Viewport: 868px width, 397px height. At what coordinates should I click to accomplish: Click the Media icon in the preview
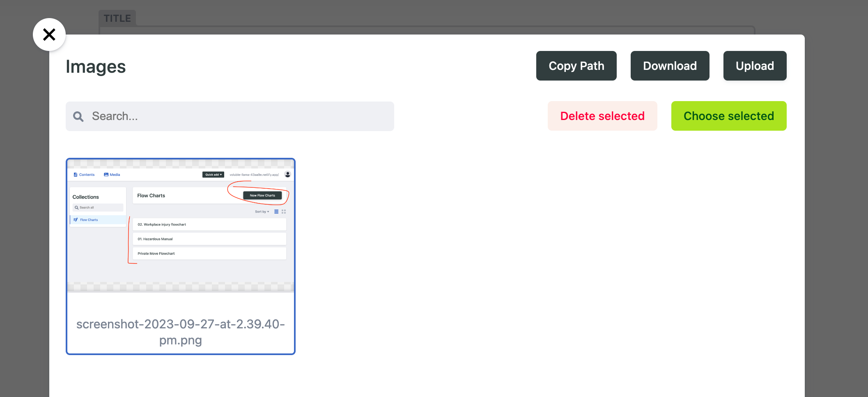(x=106, y=175)
